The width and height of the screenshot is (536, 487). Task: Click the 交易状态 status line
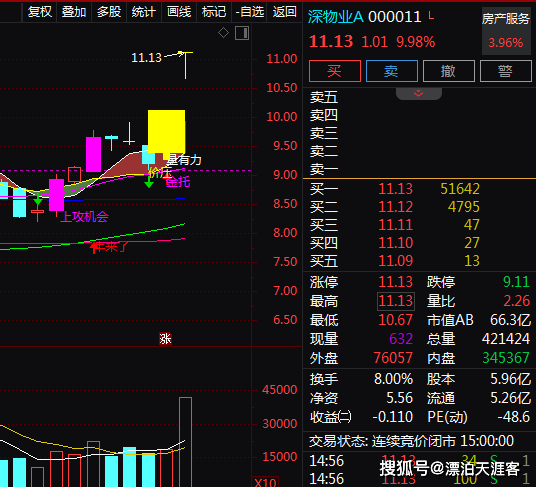(x=412, y=441)
